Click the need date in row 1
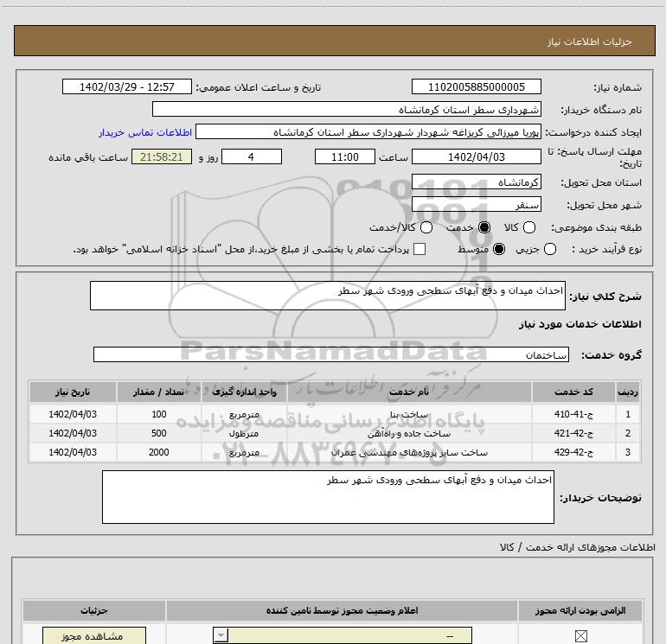This screenshot has height=644, width=666. pos(73,414)
